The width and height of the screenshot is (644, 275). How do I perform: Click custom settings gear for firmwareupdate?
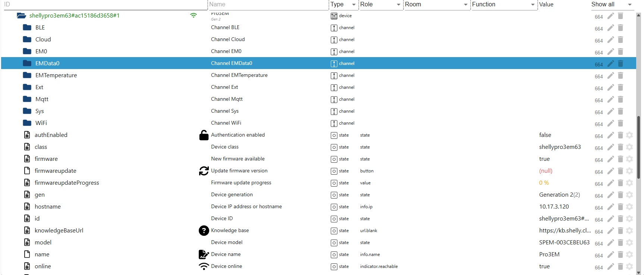[x=629, y=171]
